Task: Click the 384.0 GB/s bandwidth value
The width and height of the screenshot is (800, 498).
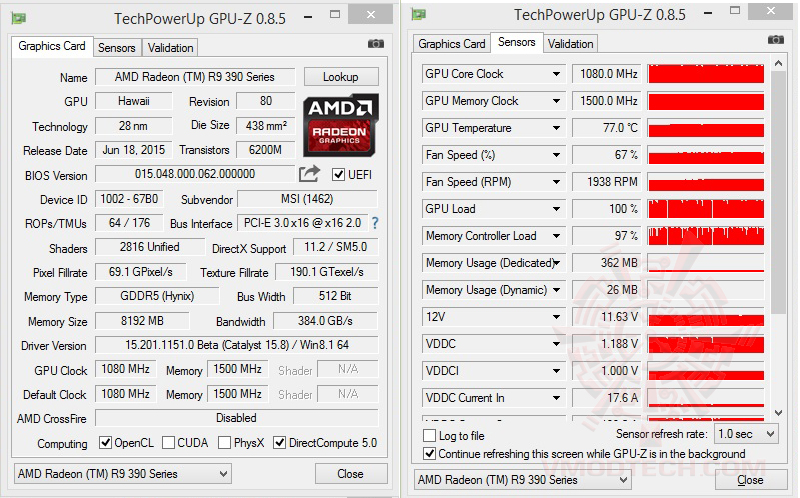Action: pos(326,321)
